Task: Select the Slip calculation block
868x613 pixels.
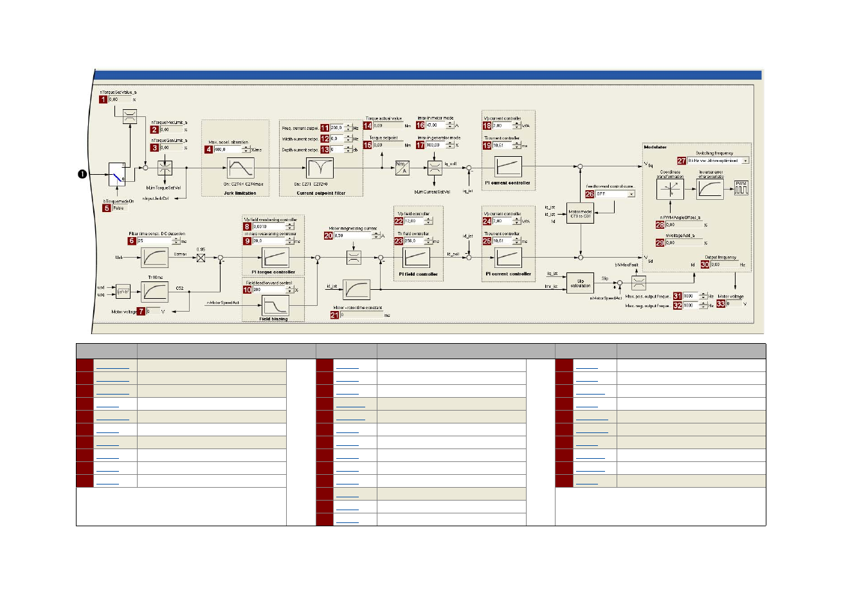Action: tap(580, 283)
